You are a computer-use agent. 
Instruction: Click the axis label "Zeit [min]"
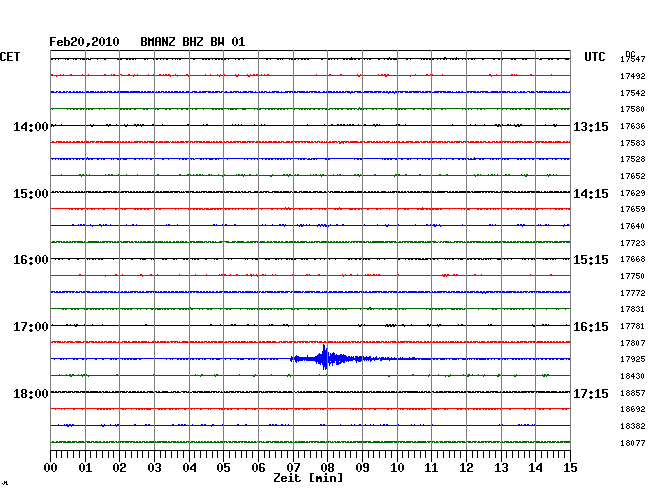pos(308,478)
